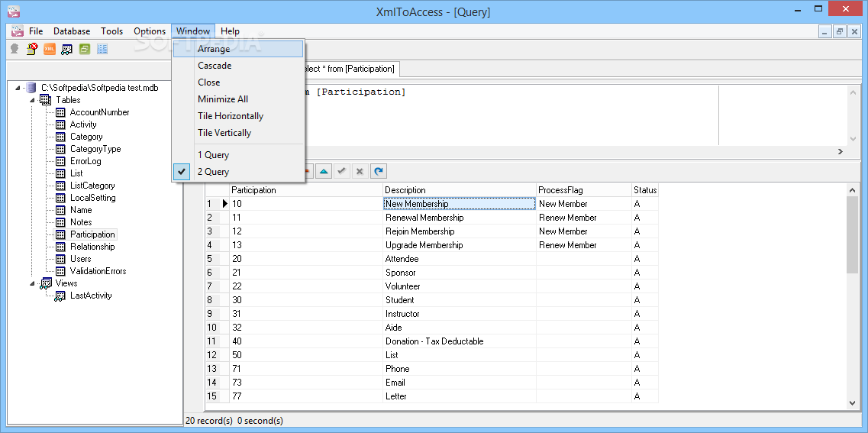This screenshot has width=868, height=433.
Task: Click the green cascade windows toolbar icon
Action: pyautogui.click(x=84, y=50)
